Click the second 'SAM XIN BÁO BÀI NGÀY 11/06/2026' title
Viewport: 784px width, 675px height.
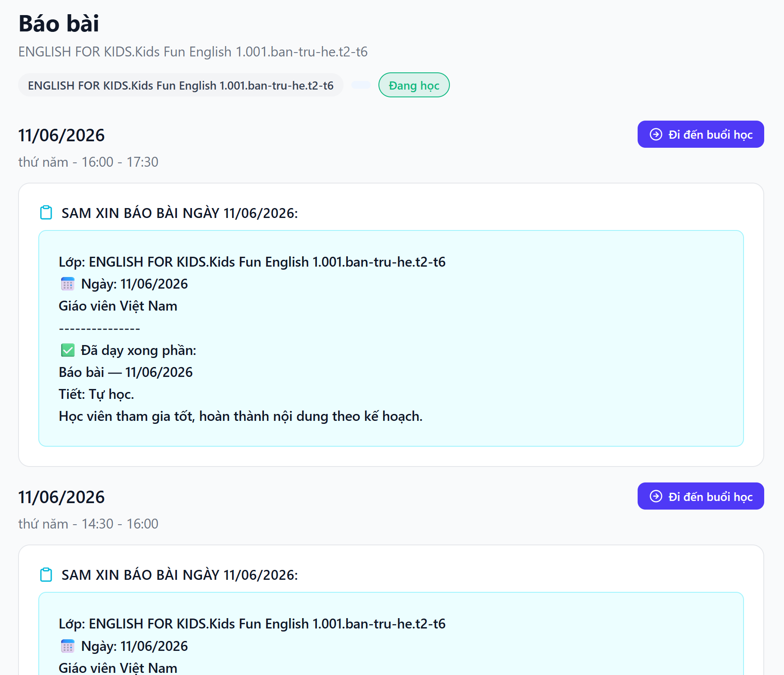point(180,575)
